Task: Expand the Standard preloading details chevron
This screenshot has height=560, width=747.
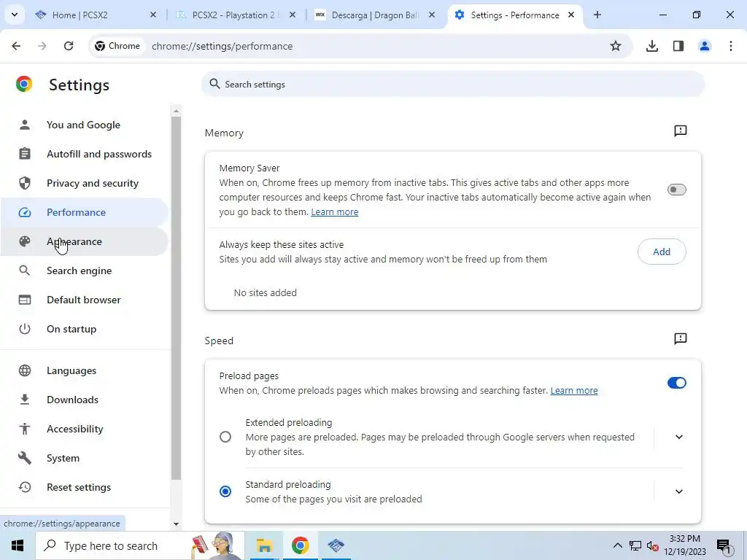Action: click(x=679, y=491)
